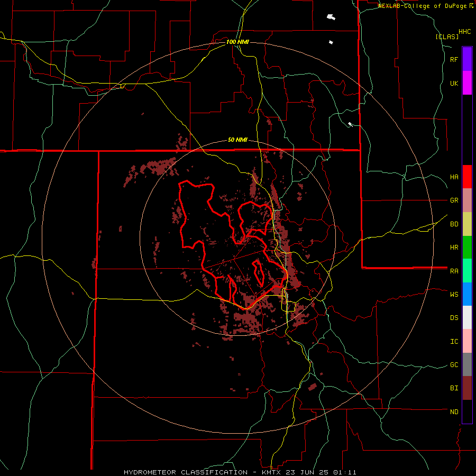476x476 pixels.
Task: Click the GC gray legend swatch
Action: (467, 364)
